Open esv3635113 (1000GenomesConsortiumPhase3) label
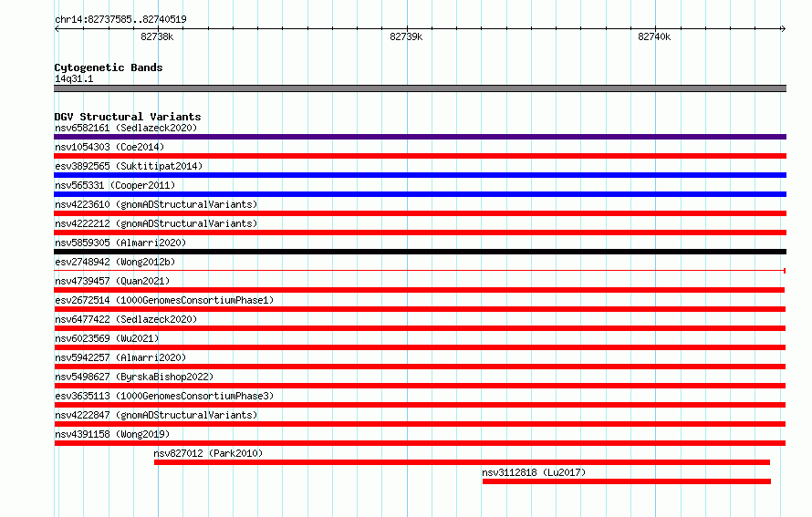The image size is (812, 517). [164, 396]
